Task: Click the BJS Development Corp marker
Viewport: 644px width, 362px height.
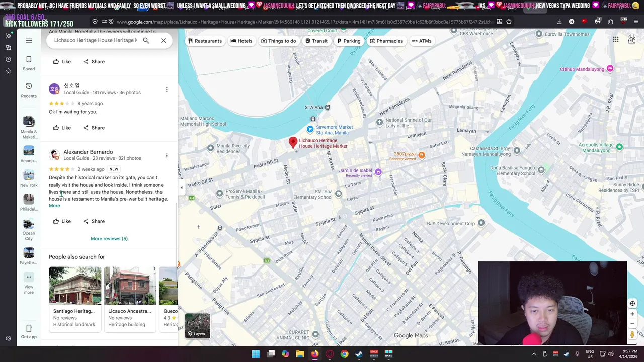Action: pyautogui.click(x=481, y=223)
